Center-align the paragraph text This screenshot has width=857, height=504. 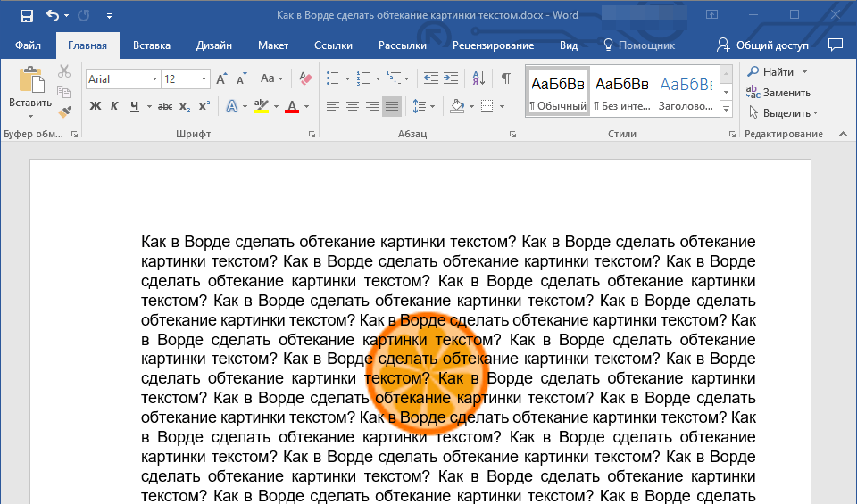point(353,106)
